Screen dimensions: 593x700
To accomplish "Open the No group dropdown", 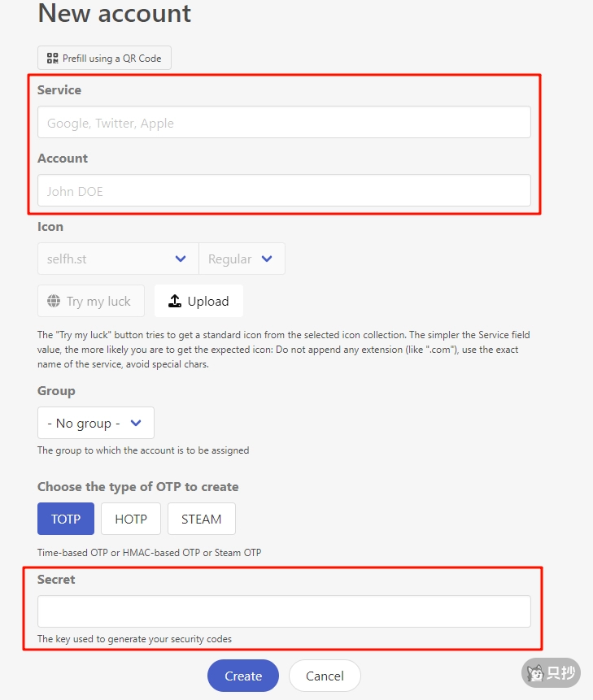I will [x=95, y=423].
